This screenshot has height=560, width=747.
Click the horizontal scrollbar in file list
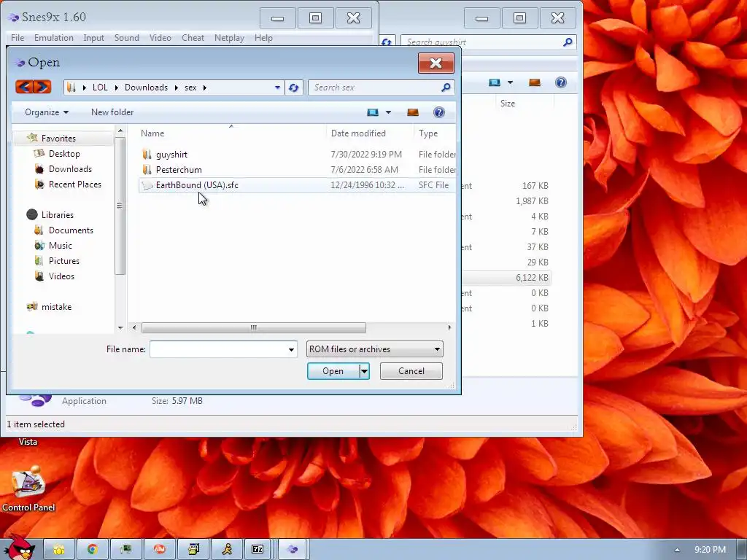pyautogui.click(x=253, y=327)
